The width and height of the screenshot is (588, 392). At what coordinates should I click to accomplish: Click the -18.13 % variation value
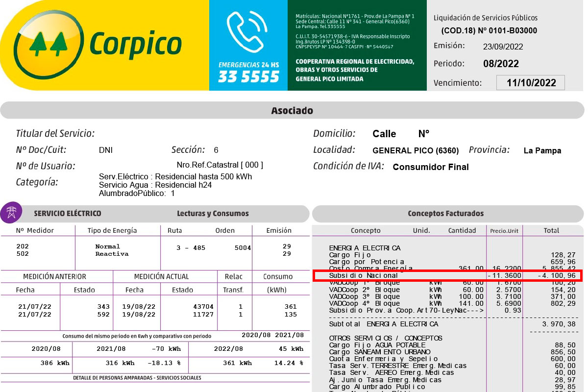tap(164, 363)
